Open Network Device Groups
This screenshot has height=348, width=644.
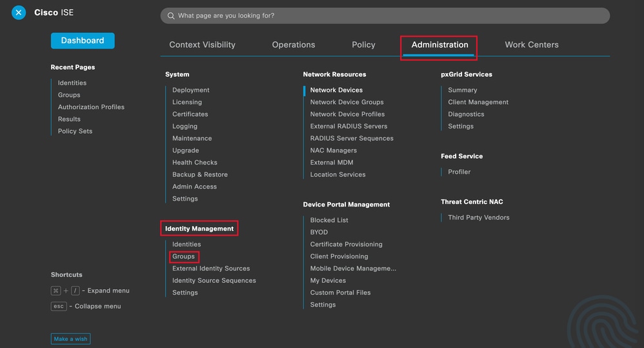click(347, 102)
